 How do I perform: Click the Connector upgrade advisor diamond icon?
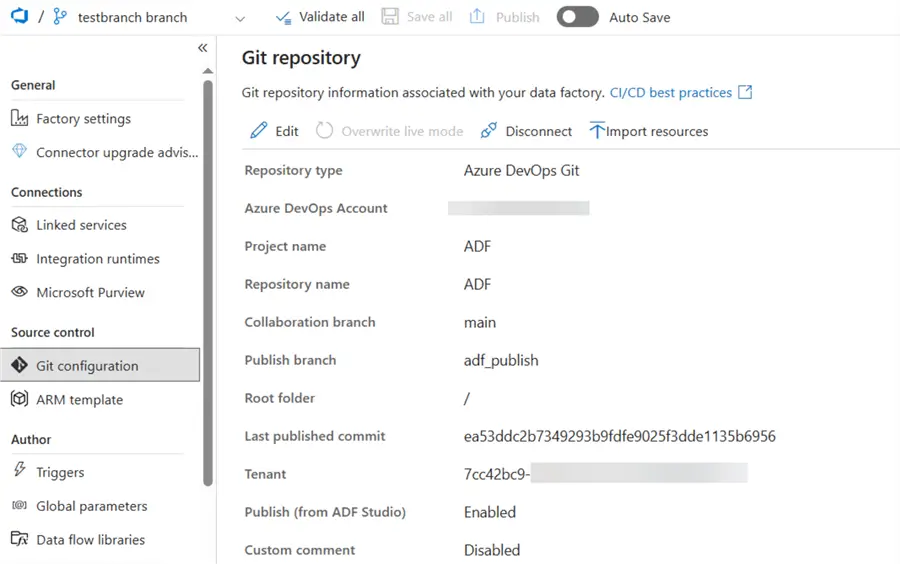20,151
